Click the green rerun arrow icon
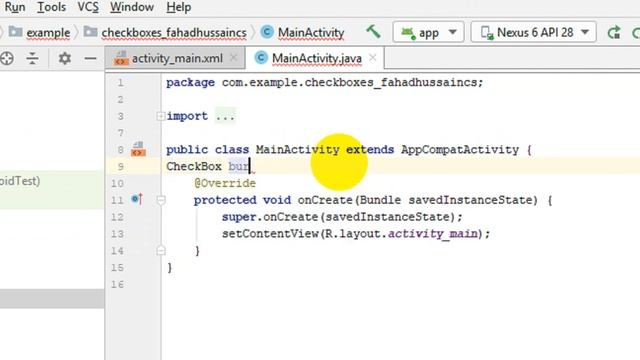 tap(614, 32)
